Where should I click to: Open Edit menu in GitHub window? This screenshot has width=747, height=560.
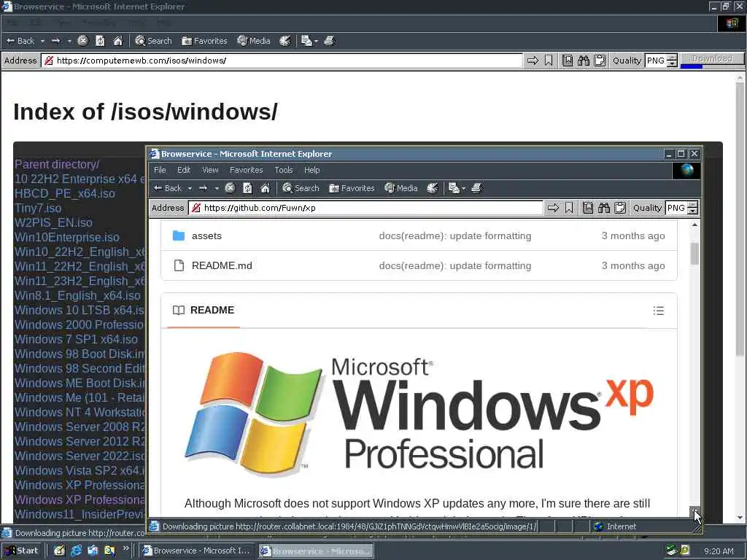(184, 170)
